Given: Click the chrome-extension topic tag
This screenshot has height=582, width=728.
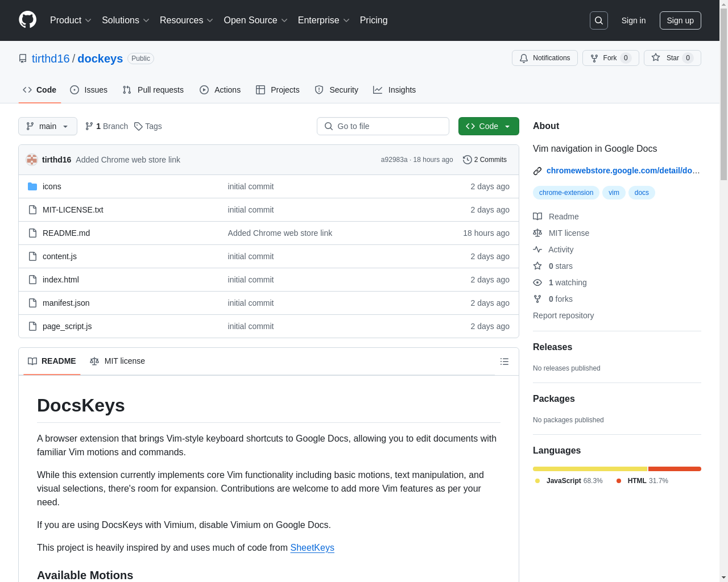Looking at the screenshot, I should [566, 193].
